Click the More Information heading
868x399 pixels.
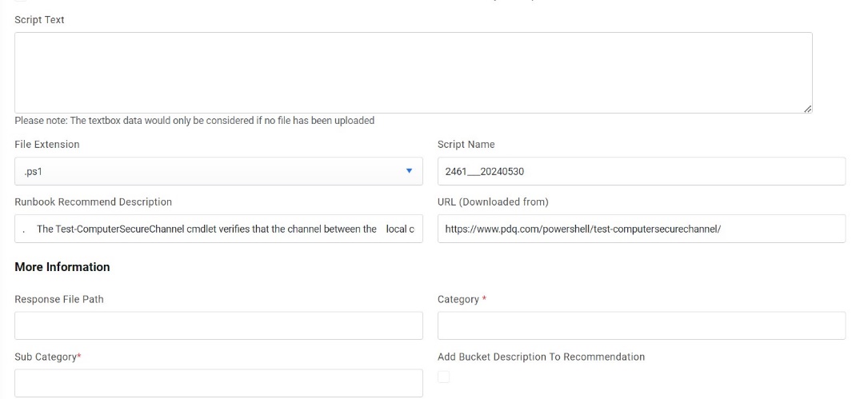pyautogui.click(x=62, y=267)
